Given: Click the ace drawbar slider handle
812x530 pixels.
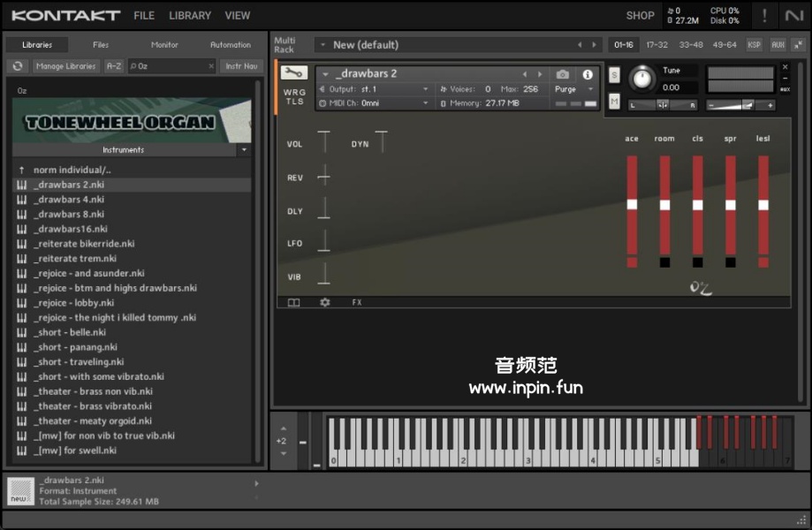Looking at the screenshot, I should point(632,204).
